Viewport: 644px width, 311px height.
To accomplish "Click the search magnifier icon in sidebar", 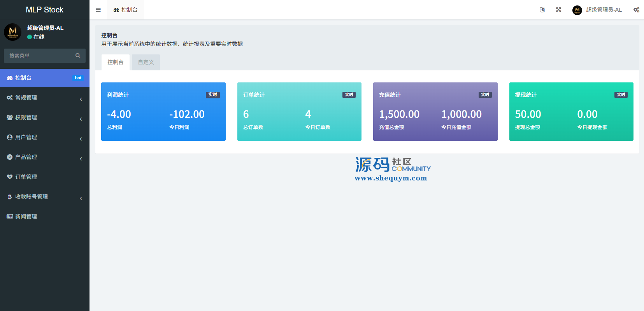I will (78, 56).
